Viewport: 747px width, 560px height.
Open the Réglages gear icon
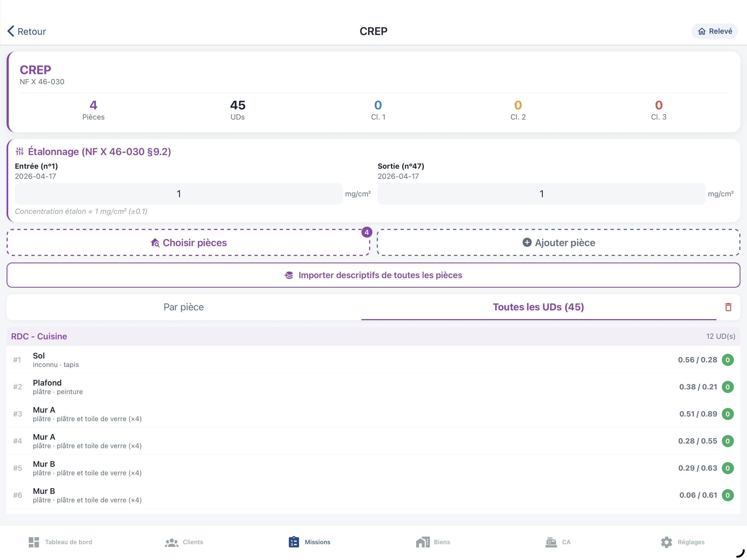(666, 542)
